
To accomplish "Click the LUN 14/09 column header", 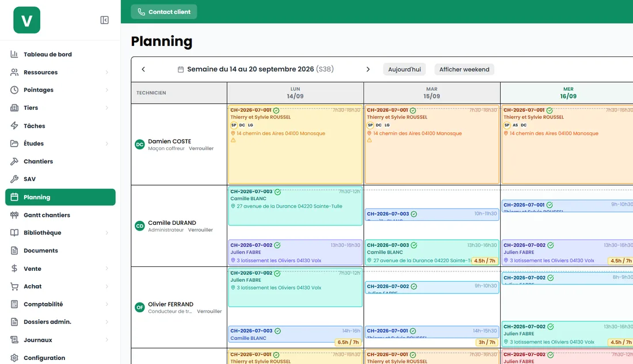I will tap(295, 93).
